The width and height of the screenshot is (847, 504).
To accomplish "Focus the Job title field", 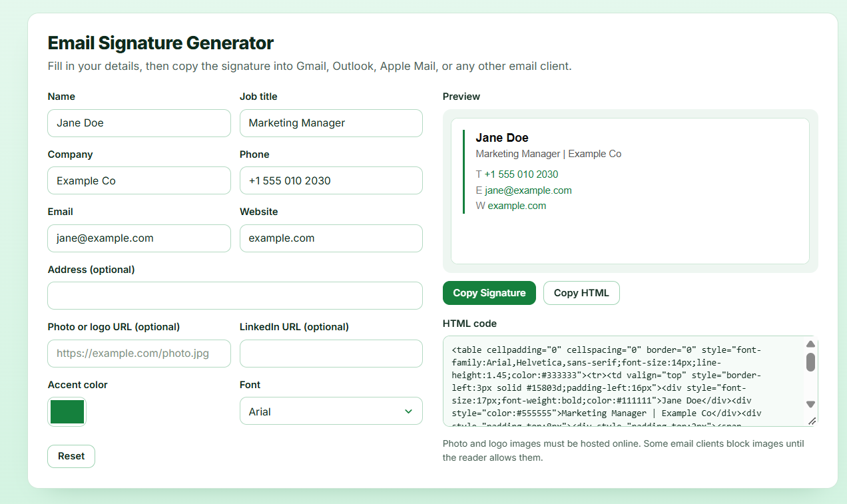I will 331,123.
